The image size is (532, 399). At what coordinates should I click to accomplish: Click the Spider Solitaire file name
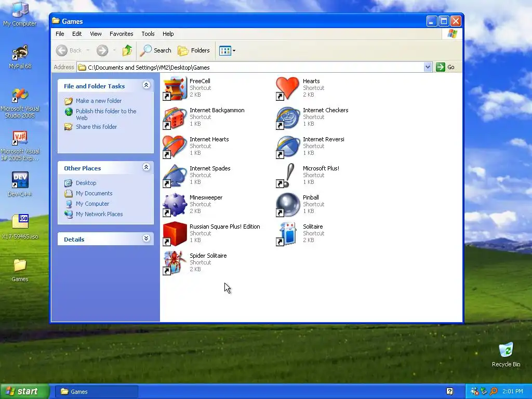click(208, 256)
